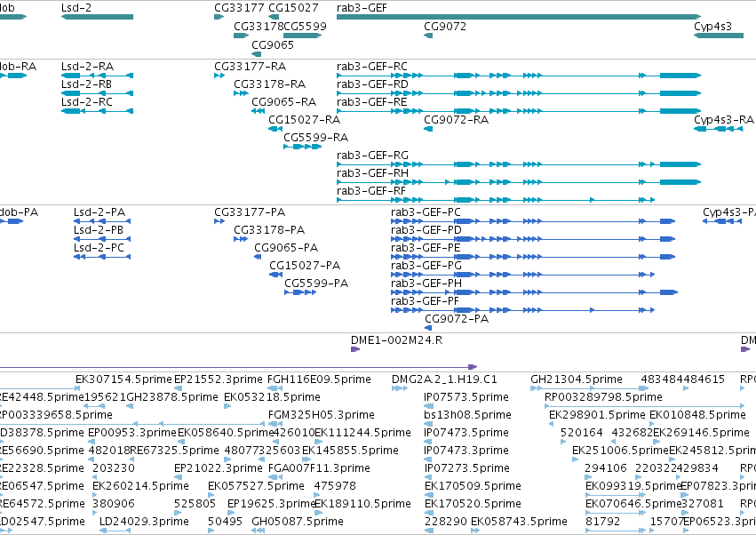This screenshot has height=535, width=756.
Task: Select the long rab3-GEF gene span bar
Action: pyautogui.click(x=519, y=17)
